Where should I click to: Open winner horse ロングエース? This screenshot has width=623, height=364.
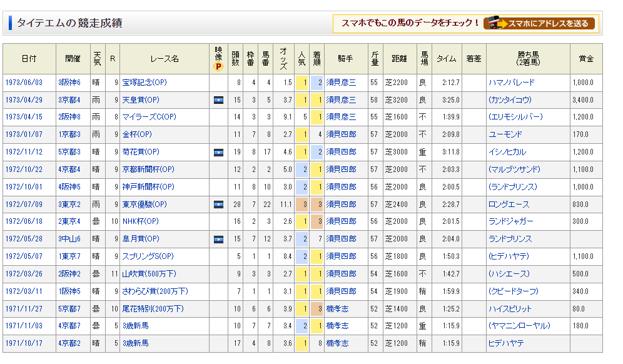pyautogui.click(x=509, y=205)
